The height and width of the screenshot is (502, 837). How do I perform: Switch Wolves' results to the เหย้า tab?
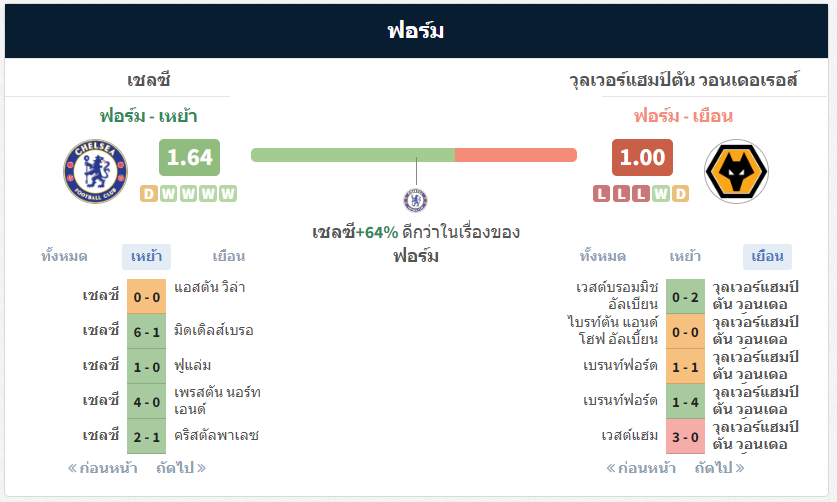(685, 256)
